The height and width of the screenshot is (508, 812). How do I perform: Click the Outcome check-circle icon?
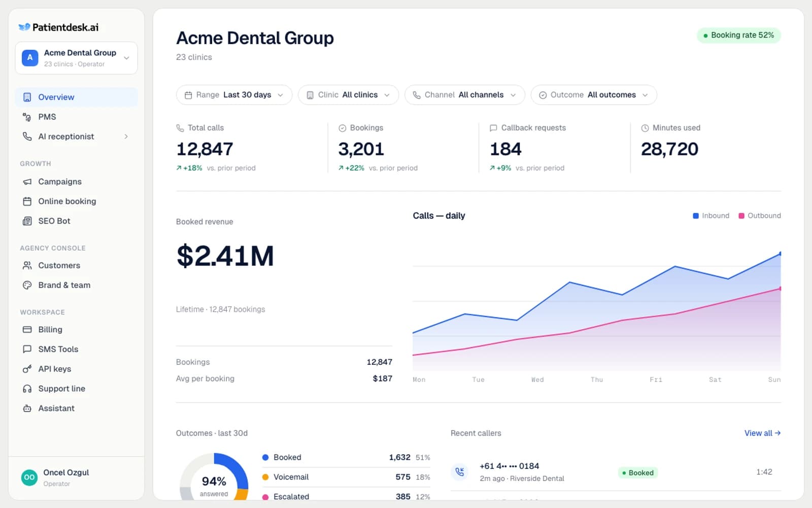pyautogui.click(x=543, y=95)
